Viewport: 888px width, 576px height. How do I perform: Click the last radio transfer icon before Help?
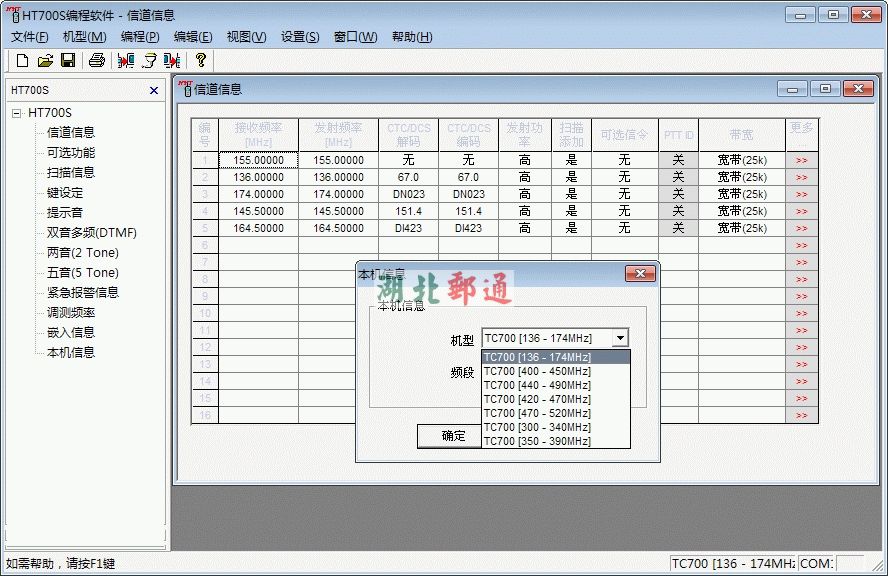pos(172,61)
